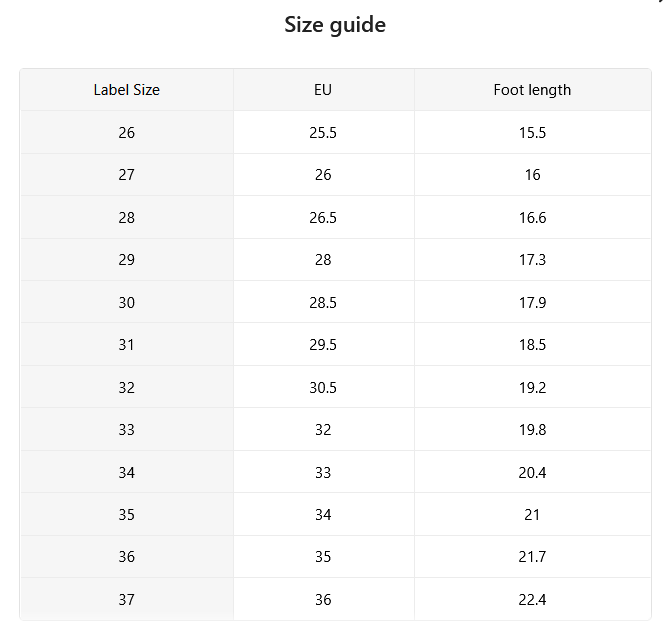667x628 pixels.
Task: Click foot length 20.4 cell
Action: point(533,472)
